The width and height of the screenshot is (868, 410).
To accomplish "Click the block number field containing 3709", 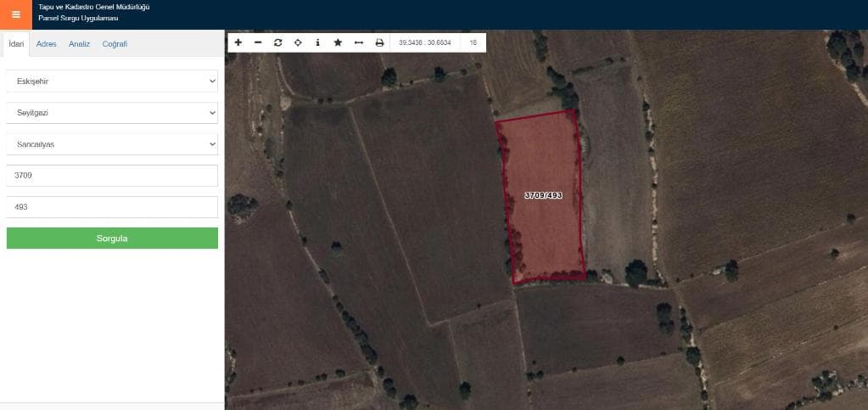I will coord(112,176).
